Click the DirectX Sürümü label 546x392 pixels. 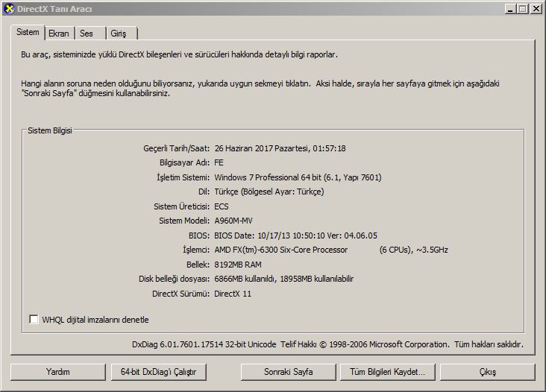[181, 294]
